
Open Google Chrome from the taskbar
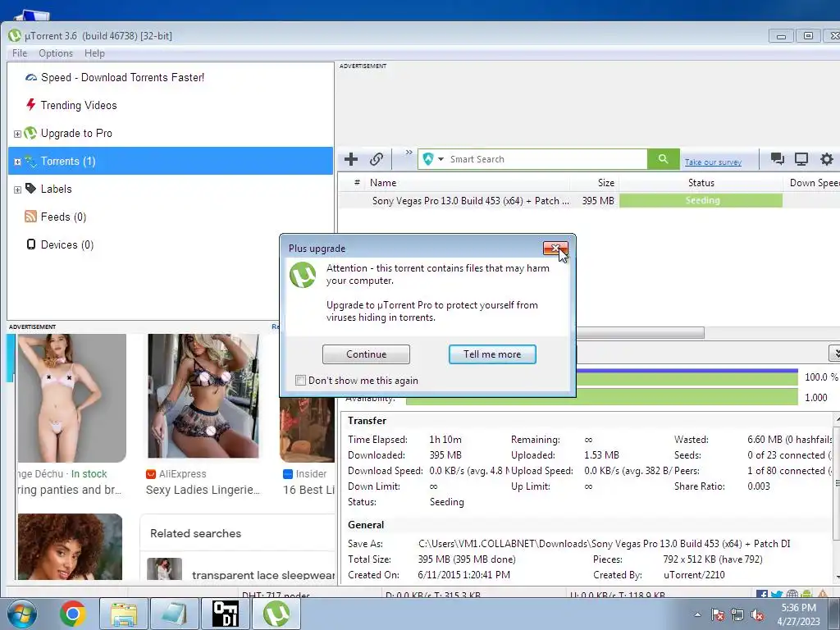[73, 614]
